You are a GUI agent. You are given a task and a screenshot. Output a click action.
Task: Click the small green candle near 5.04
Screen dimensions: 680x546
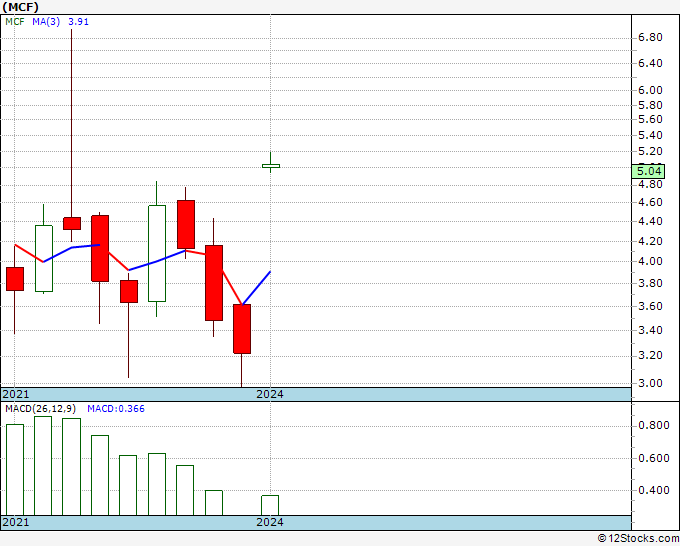[x=271, y=166]
